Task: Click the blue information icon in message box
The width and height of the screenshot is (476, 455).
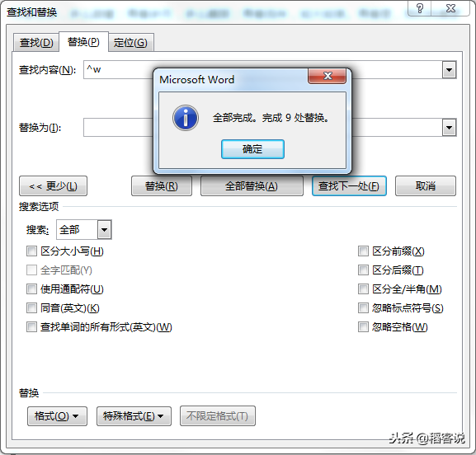Action: pyautogui.click(x=186, y=118)
